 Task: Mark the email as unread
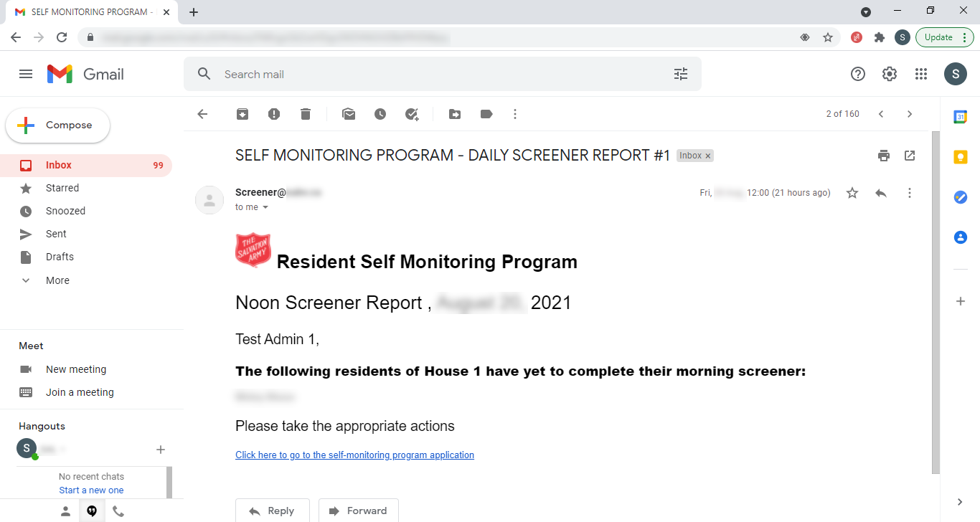click(349, 114)
